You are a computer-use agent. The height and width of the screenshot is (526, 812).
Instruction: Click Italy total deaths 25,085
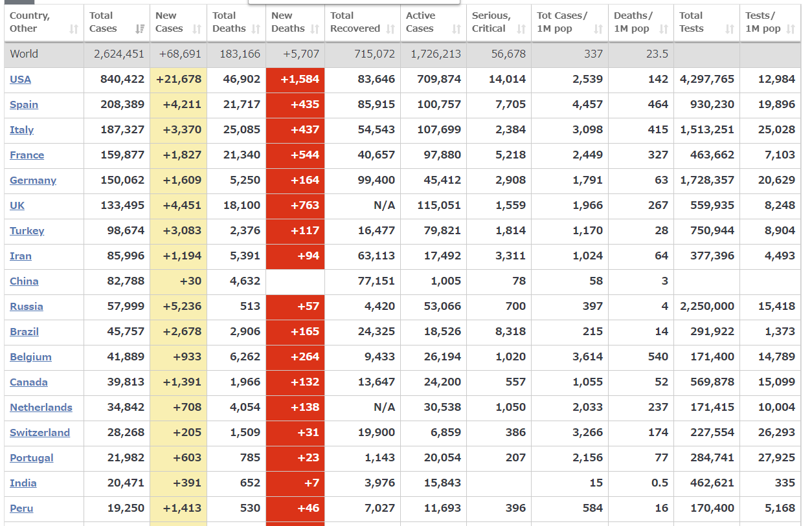click(242, 129)
